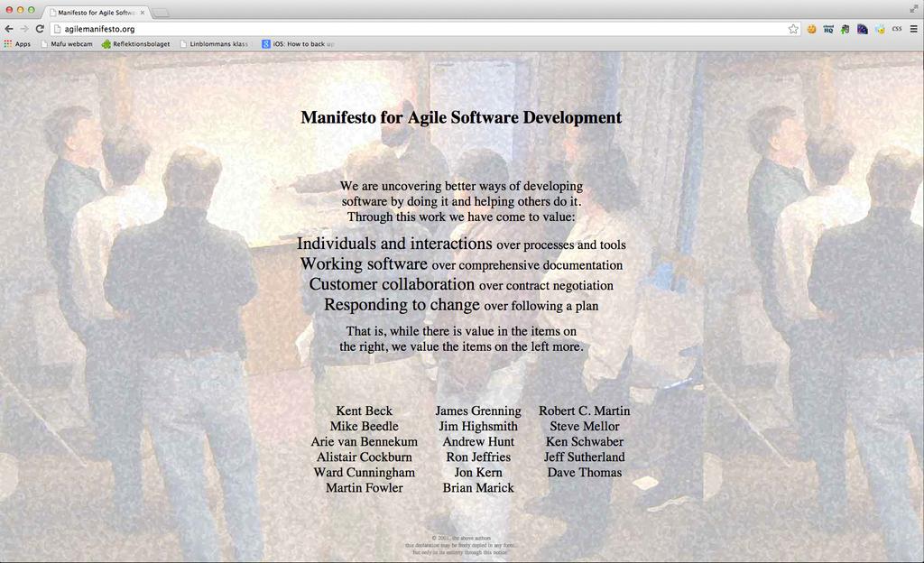The height and width of the screenshot is (563, 924).
Task: Click the green Reflektionsbolaget bookmark icon
Action: (106, 43)
